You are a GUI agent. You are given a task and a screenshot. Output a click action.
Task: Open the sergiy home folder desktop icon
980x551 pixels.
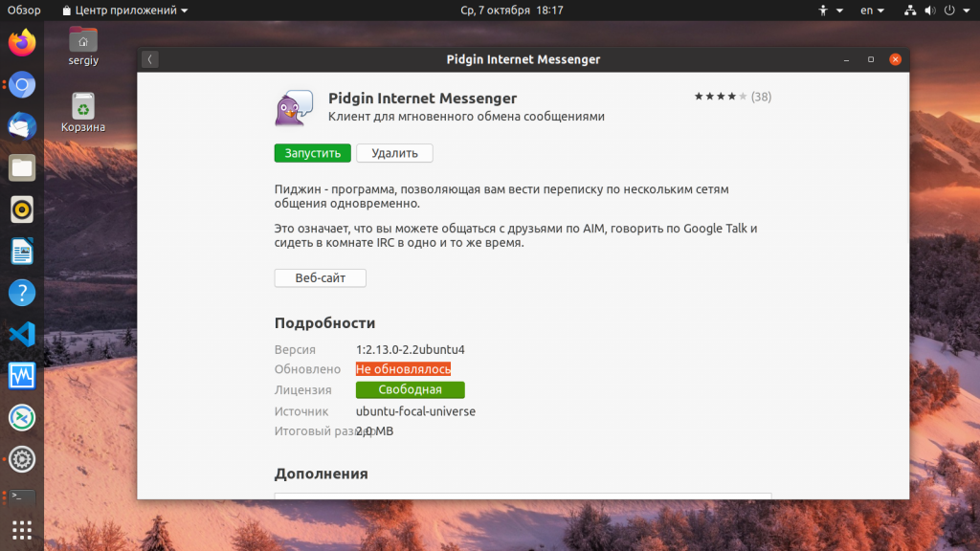83,46
